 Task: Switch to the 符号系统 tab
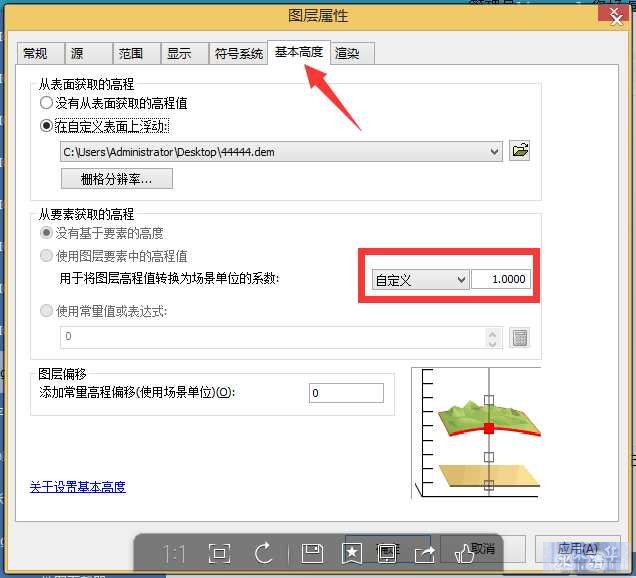(238, 54)
